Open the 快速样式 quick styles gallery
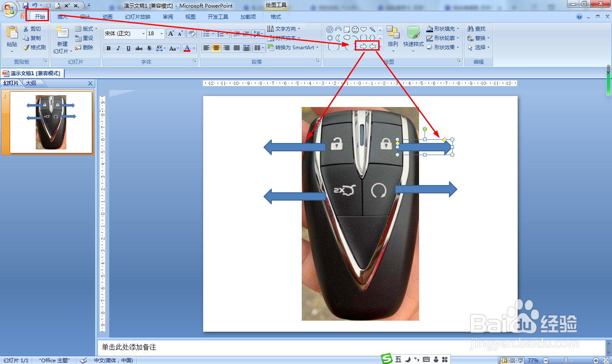The width and height of the screenshot is (612, 364). [414, 38]
